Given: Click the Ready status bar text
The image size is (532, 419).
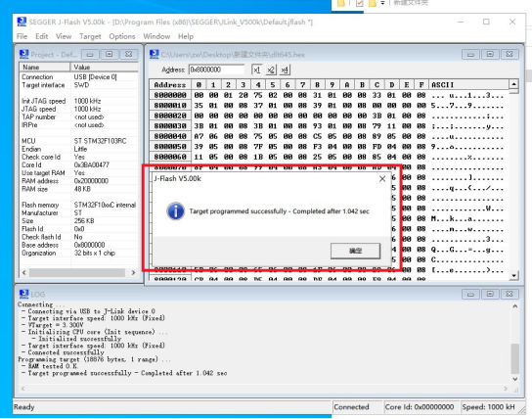Looking at the screenshot, I should [x=23, y=407].
